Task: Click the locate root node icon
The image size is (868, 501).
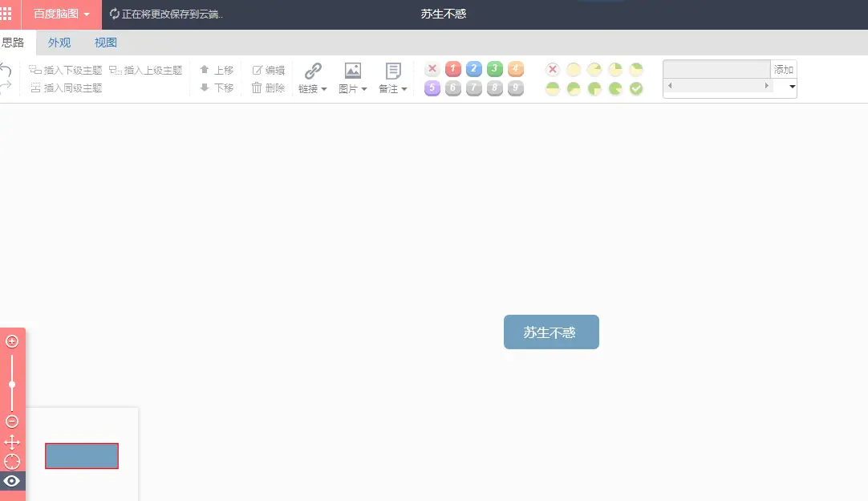Action: (x=11, y=462)
